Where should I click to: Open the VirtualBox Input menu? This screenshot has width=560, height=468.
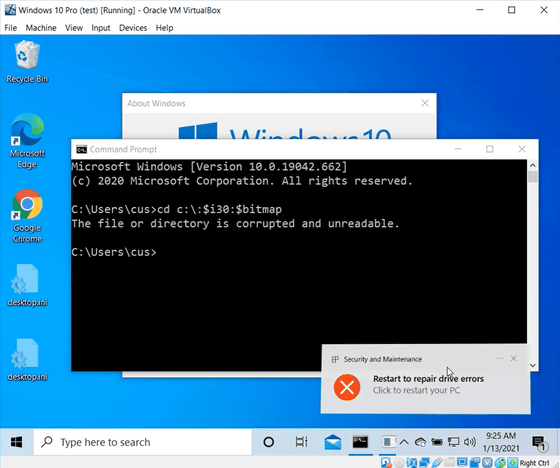101,28
